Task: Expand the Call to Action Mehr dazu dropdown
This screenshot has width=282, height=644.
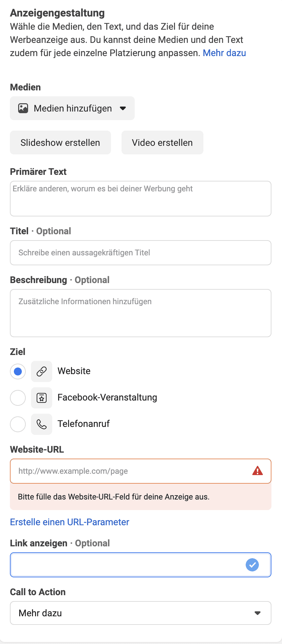Action: tap(141, 613)
